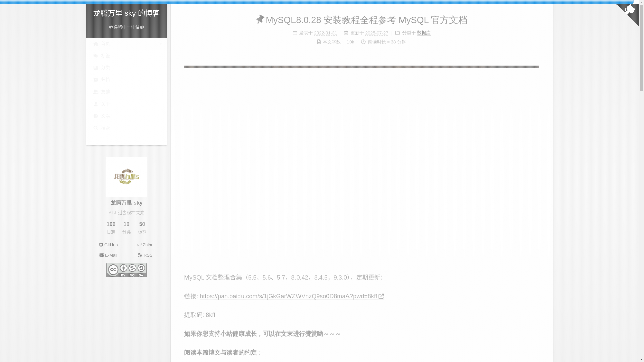The width and height of the screenshot is (644, 362).
Task: Click the word count file icon
Action: click(x=319, y=42)
